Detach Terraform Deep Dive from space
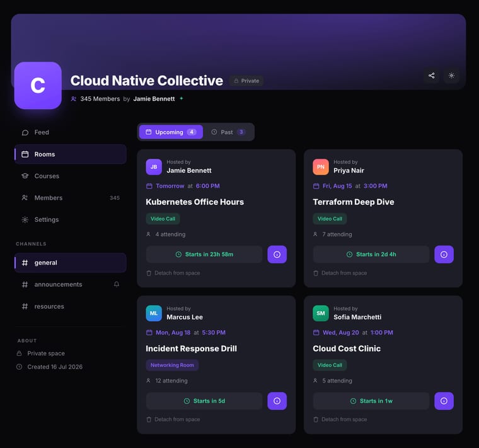This screenshot has height=448, width=479. click(x=340, y=273)
